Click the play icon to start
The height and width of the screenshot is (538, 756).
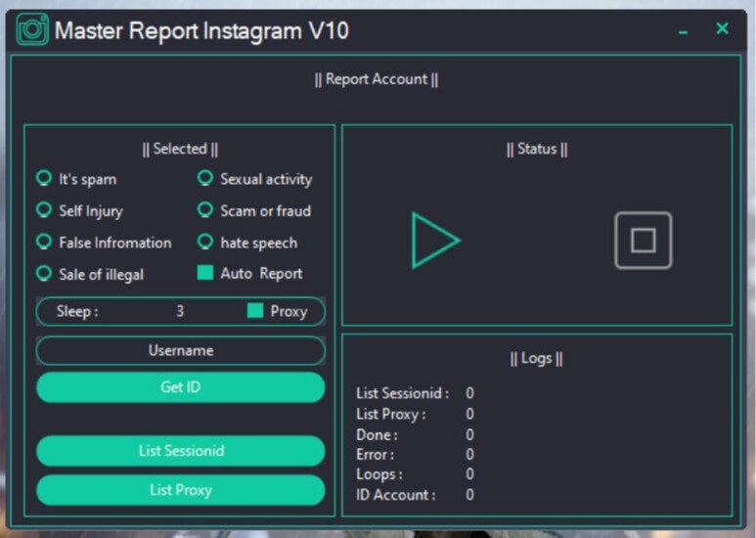pyautogui.click(x=434, y=240)
